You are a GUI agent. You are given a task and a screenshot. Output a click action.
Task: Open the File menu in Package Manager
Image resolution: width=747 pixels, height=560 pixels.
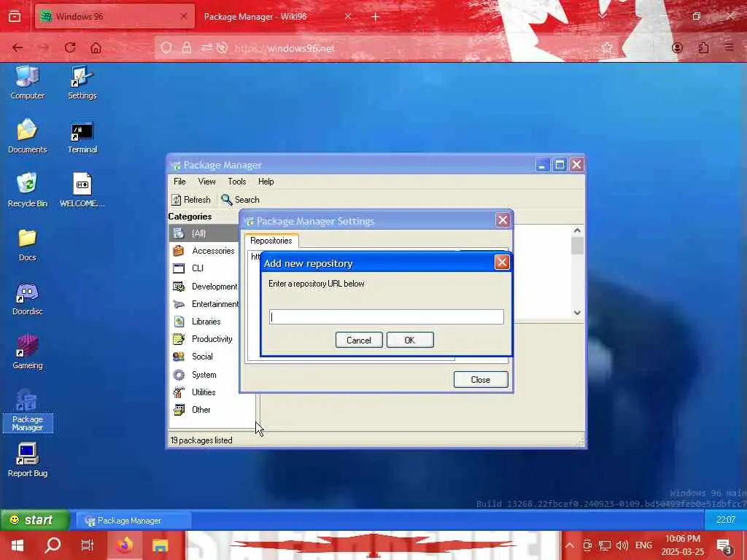pyautogui.click(x=179, y=182)
